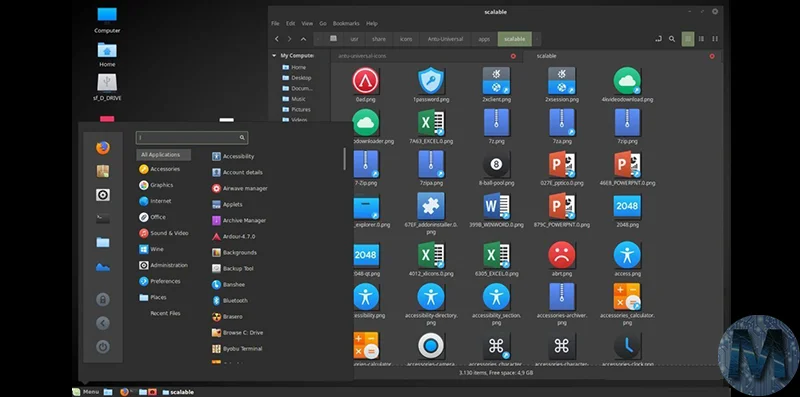
Task: Click the path bar right overflow arrow
Action: click(537, 39)
